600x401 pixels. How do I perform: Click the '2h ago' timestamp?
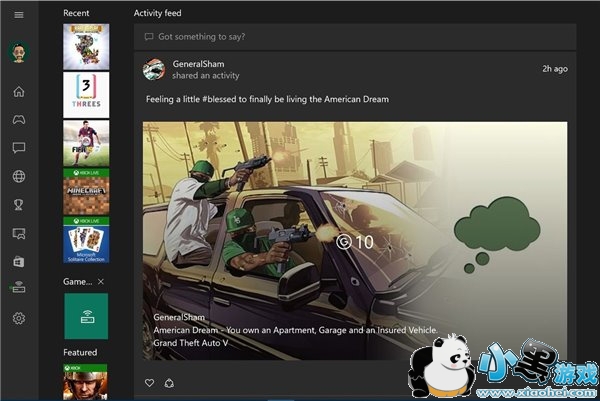click(554, 69)
